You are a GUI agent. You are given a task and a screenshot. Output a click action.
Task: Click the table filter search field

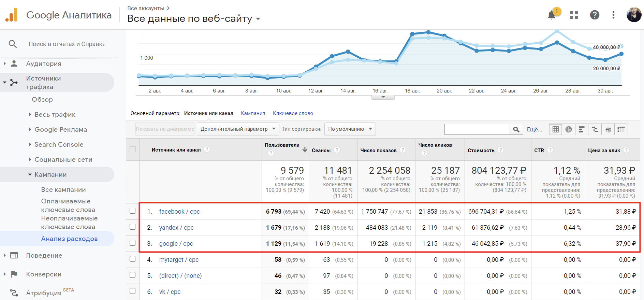[x=477, y=129]
